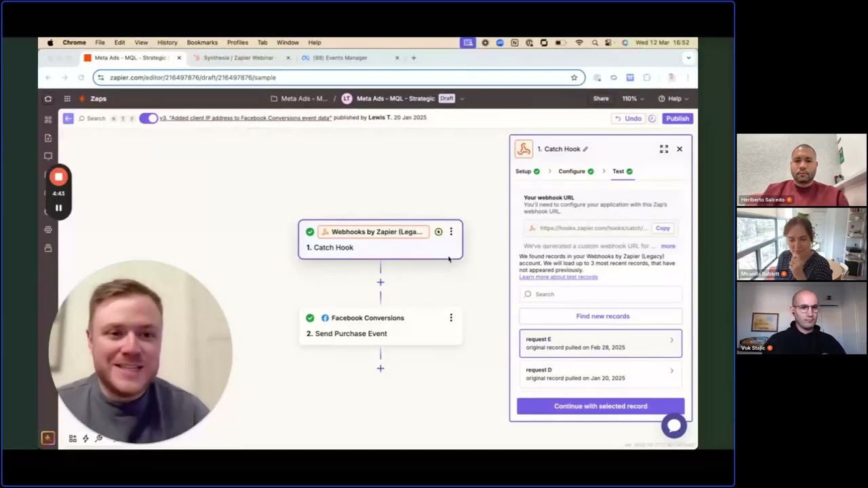The width and height of the screenshot is (868, 488).
Task: Pause the screen recording
Action: pyautogui.click(x=58, y=208)
